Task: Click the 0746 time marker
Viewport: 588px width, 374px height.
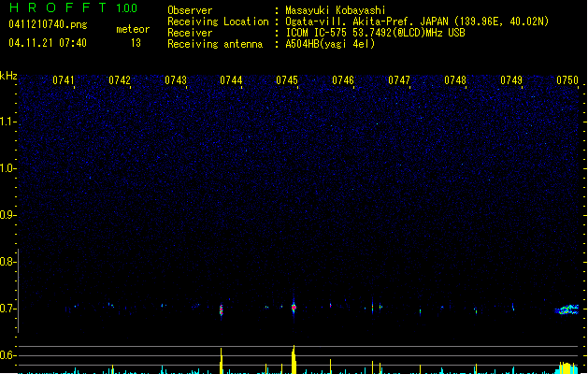Action: pyautogui.click(x=343, y=80)
